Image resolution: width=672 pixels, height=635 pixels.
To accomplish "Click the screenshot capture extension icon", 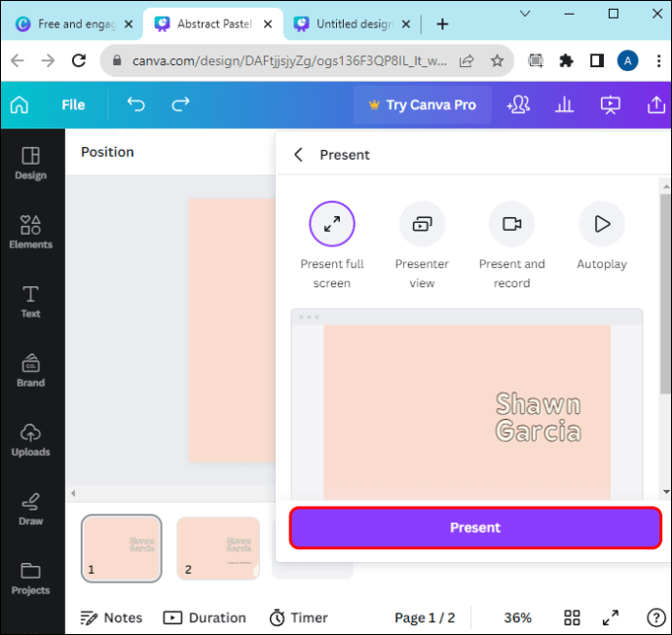I will [536, 60].
